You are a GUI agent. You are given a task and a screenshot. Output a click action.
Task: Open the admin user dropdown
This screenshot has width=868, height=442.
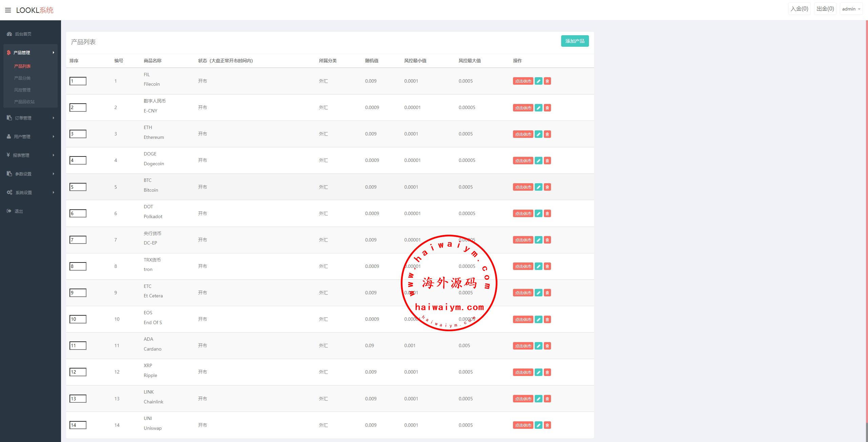[x=851, y=9]
